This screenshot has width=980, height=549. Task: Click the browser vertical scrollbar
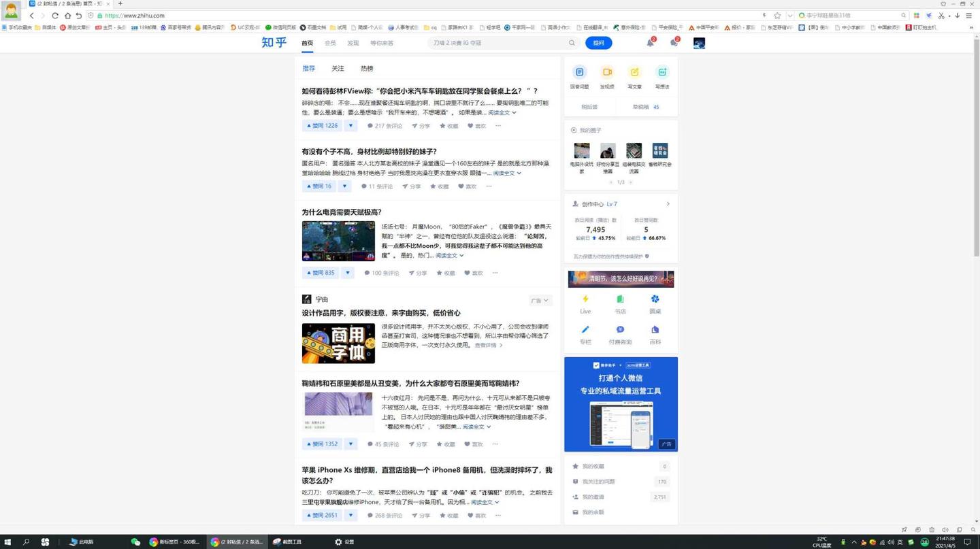click(976, 146)
